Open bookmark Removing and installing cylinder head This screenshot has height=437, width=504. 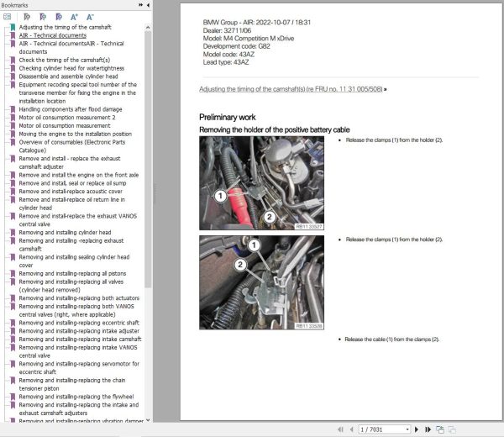(x=65, y=233)
